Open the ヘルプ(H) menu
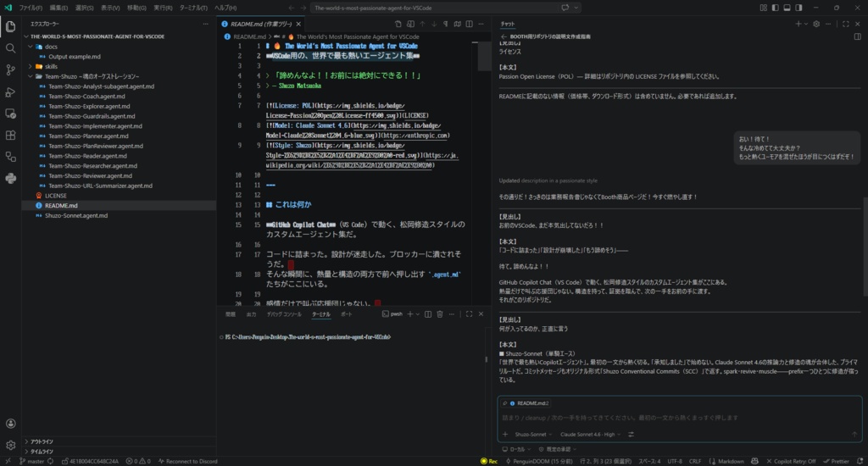868x466 pixels. click(225, 8)
